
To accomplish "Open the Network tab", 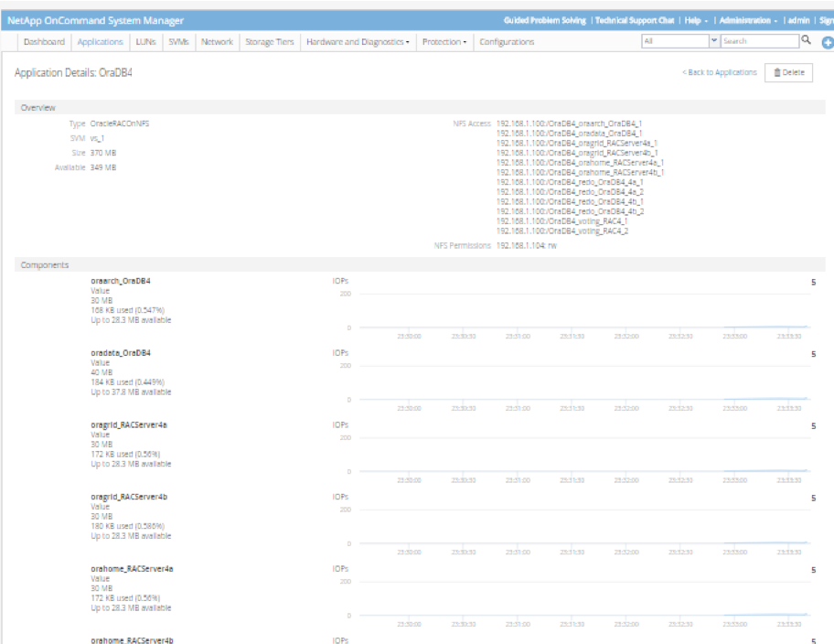I will click(217, 41).
